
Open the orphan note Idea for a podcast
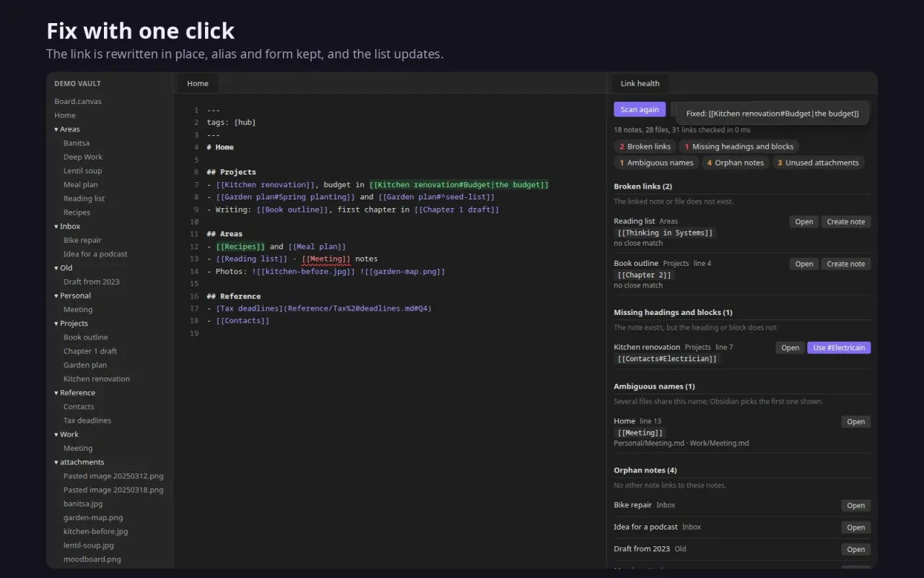[x=856, y=527]
